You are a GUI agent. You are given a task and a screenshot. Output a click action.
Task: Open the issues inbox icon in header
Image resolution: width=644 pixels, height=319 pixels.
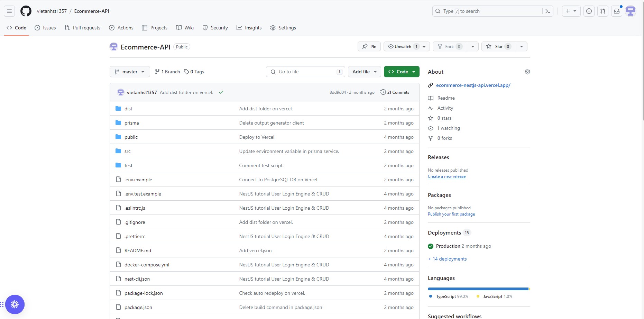pos(589,11)
